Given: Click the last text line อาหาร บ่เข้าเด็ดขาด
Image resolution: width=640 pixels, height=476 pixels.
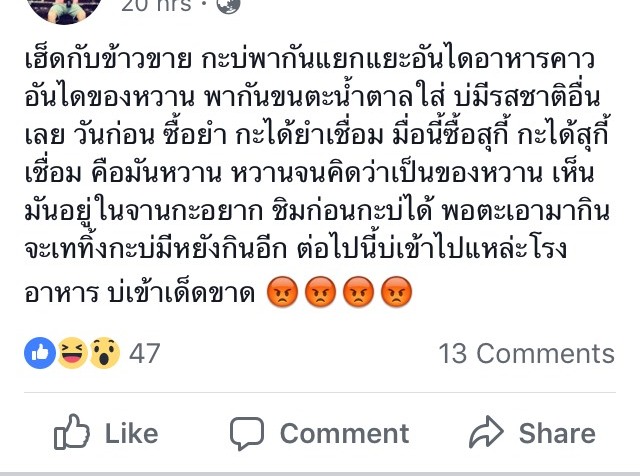Looking at the screenshot, I should pos(140,293).
